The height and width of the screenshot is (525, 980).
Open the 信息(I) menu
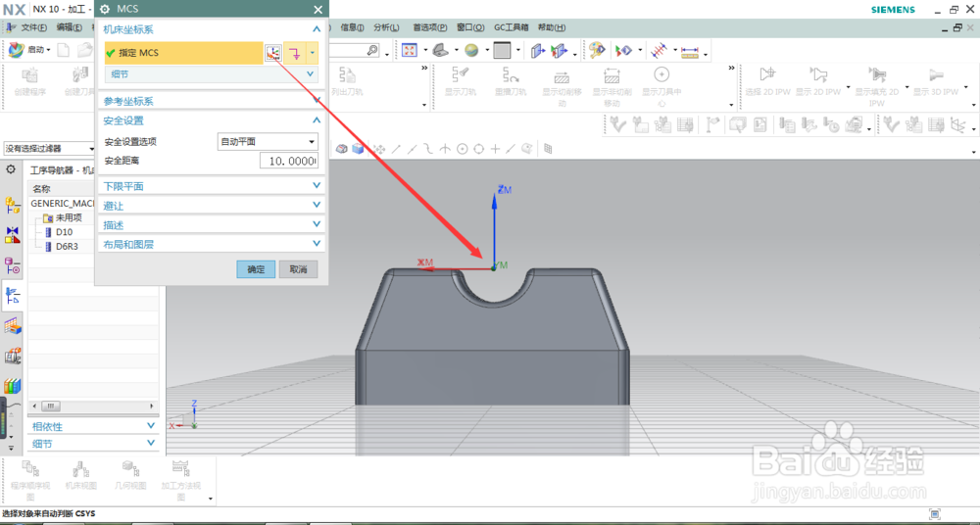click(x=353, y=27)
